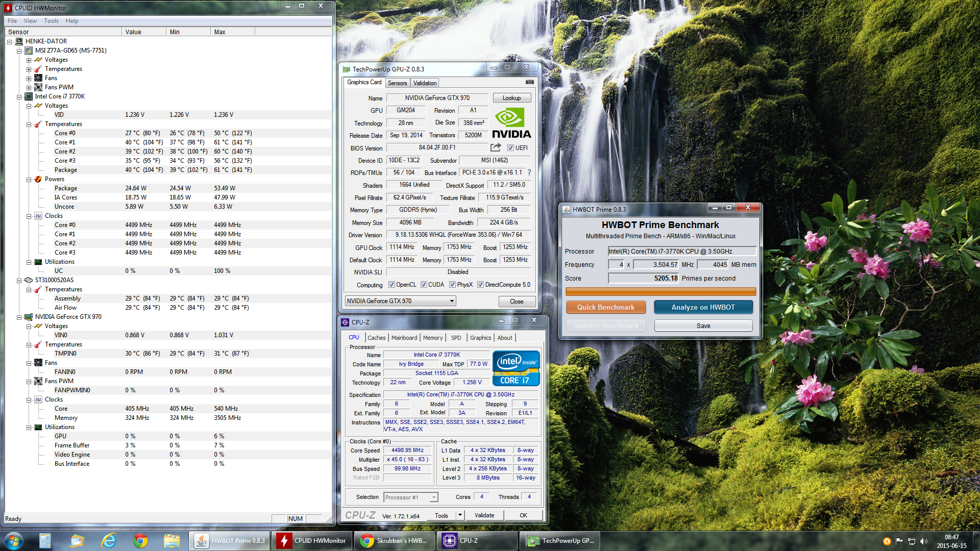Click the Lookup button in GPU-Z
Image resolution: width=980 pixels, height=551 pixels.
point(511,98)
